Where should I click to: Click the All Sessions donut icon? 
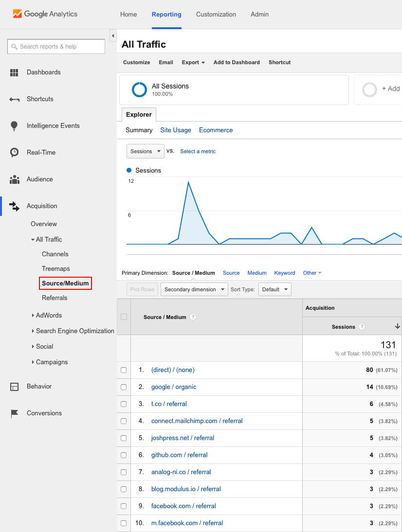click(x=139, y=90)
